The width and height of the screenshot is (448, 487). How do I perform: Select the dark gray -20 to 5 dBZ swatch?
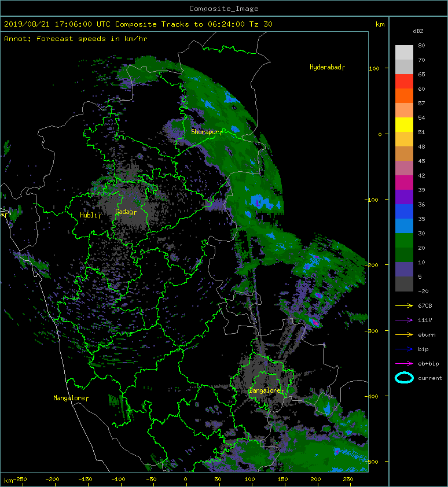[404, 283]
